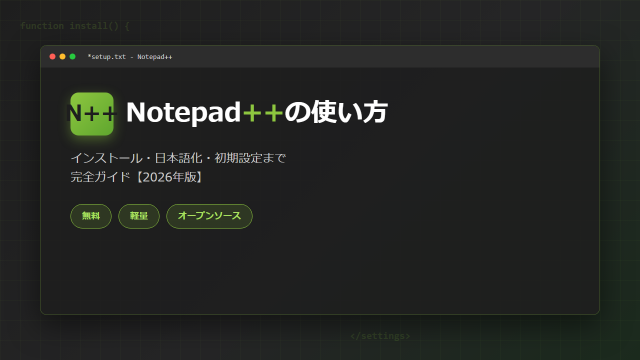
Task: Select the 無料 tag pill
Action: pos(91,216)
